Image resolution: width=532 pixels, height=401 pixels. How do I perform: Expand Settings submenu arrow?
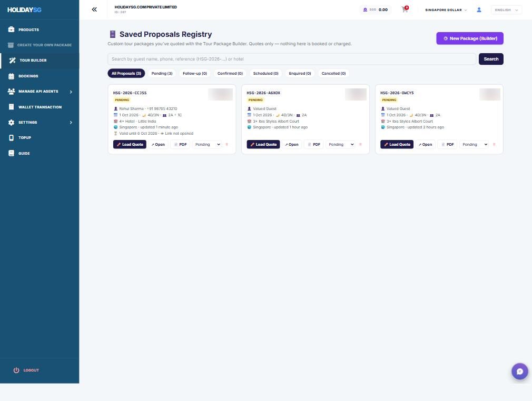coord(71,123)
